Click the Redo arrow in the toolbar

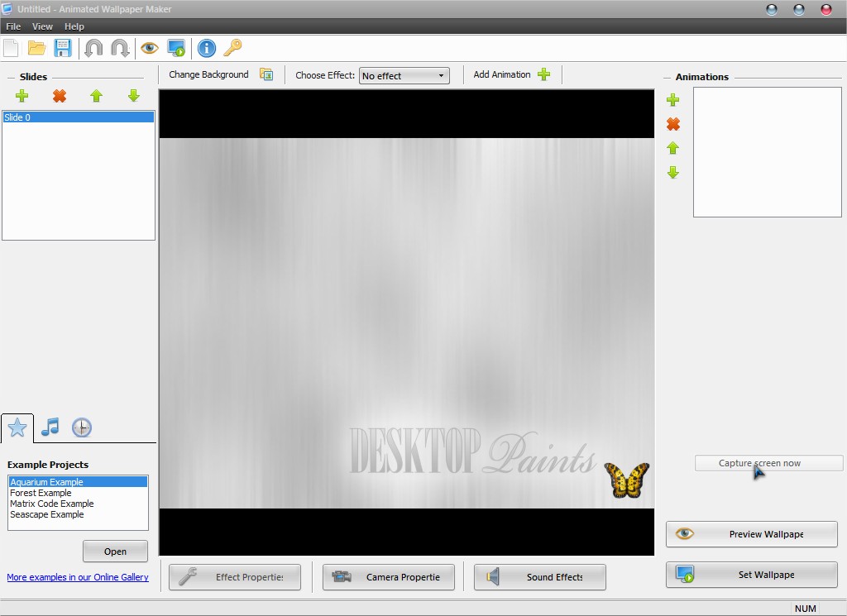[120, 48]
